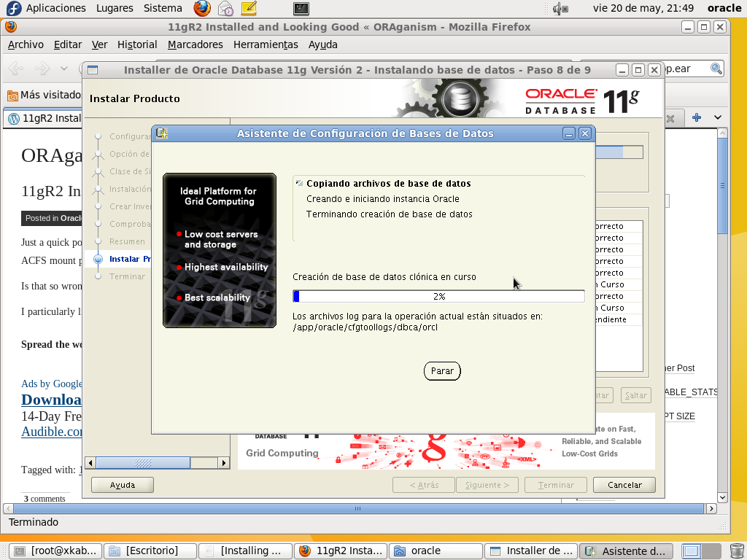
Task: Click the log path /app/oracle/cfgtoollogs/dbca/orcl
Action: coord(365,327)
